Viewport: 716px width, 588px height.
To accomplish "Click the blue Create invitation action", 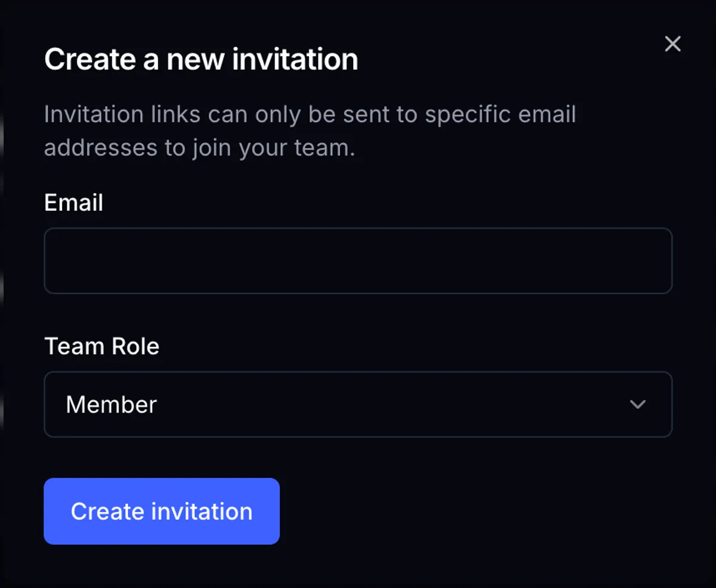I will 161,511.
